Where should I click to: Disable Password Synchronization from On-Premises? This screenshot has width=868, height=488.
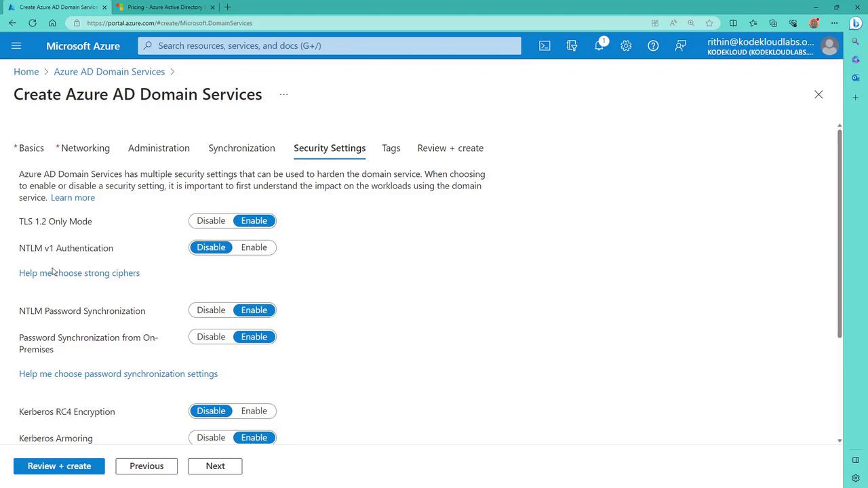coord(211,337)
